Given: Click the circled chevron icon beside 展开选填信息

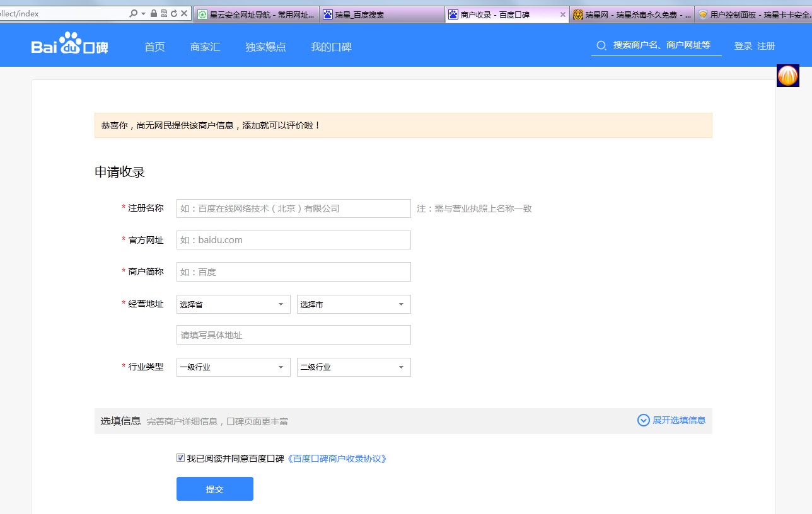Looking at the screenshot, I should tap(643, 420).
